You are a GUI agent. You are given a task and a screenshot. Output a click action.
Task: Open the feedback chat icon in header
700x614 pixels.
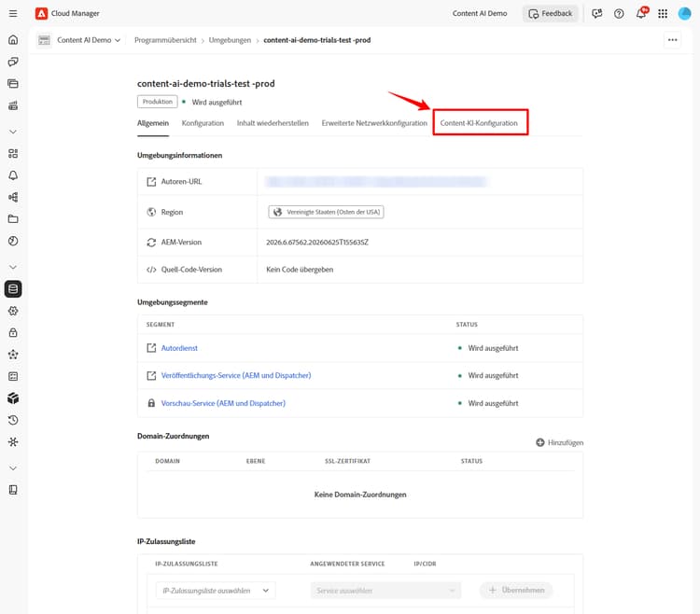coord(597,13)
